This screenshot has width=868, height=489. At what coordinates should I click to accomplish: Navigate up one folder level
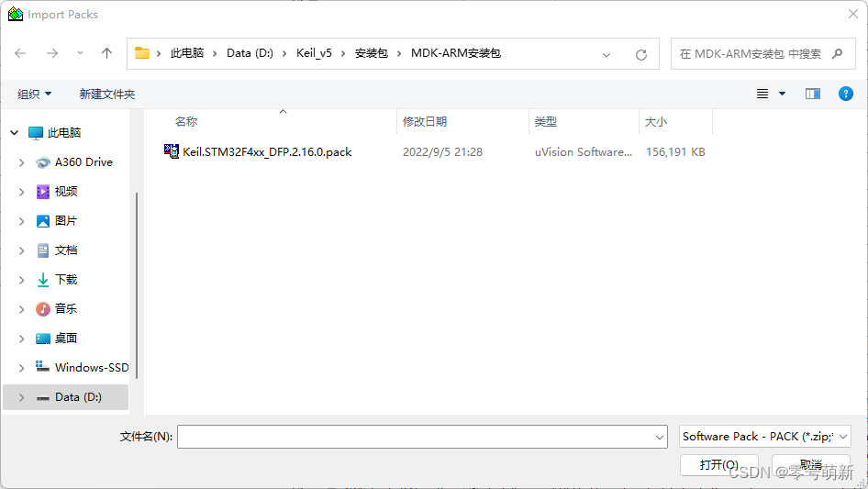point(106,53)
